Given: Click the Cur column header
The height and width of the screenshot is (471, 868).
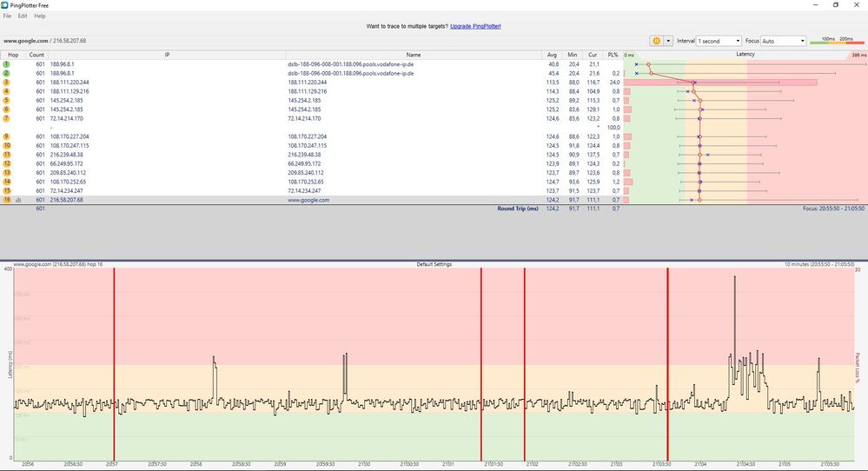Looking at the screenshot, I should [x=593, y=55].
